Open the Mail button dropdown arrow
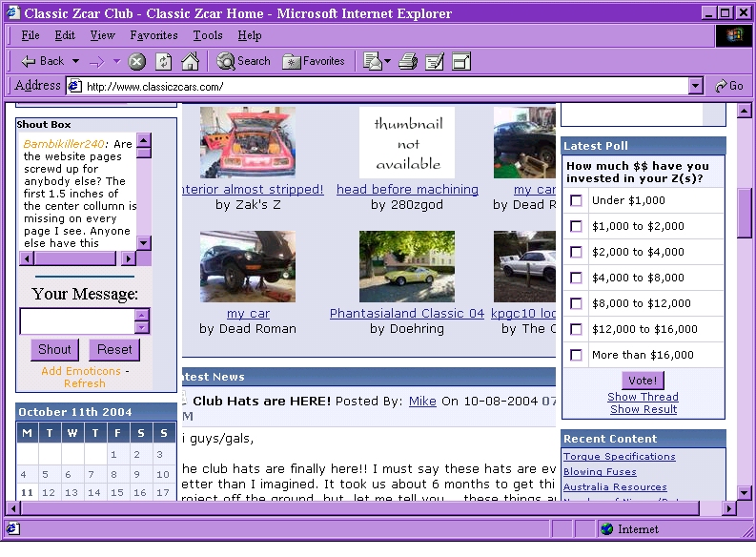Viewport: 756px width, 557px height. [x=387, y=62]
